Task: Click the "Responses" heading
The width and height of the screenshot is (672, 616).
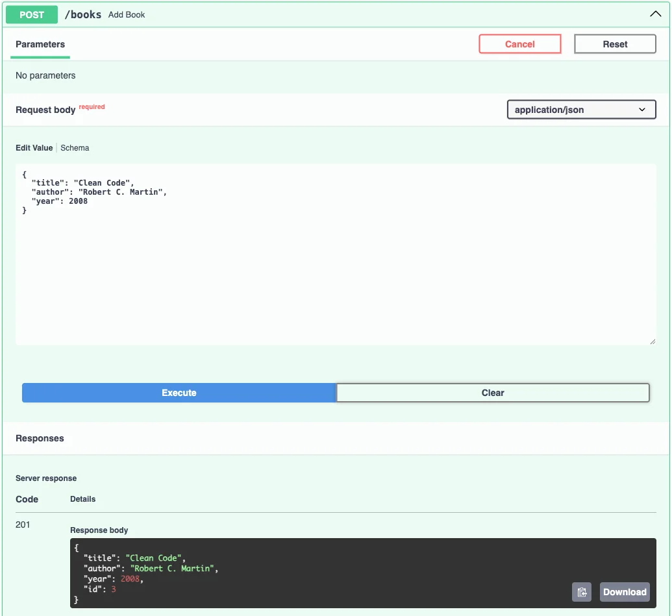Action: [x=40, y=438]
